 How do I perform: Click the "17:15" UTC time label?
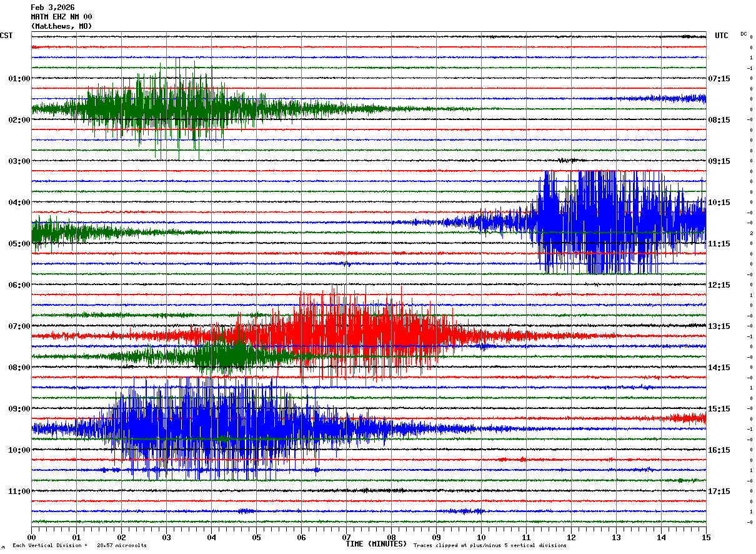coord(719,491)
